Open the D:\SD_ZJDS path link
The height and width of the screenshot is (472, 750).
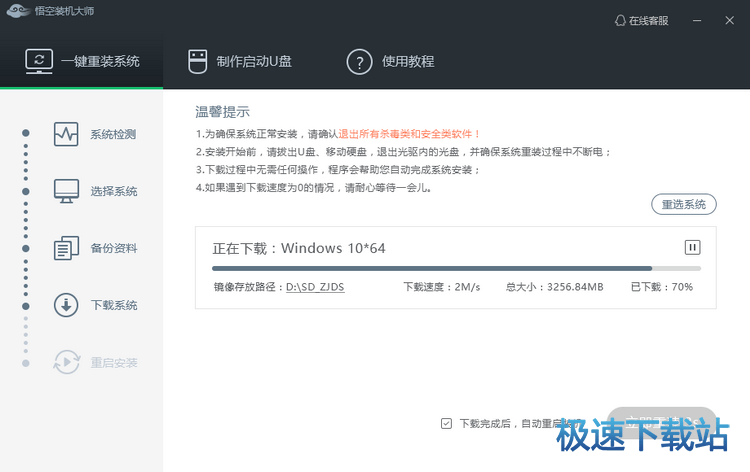pos(315,287)
